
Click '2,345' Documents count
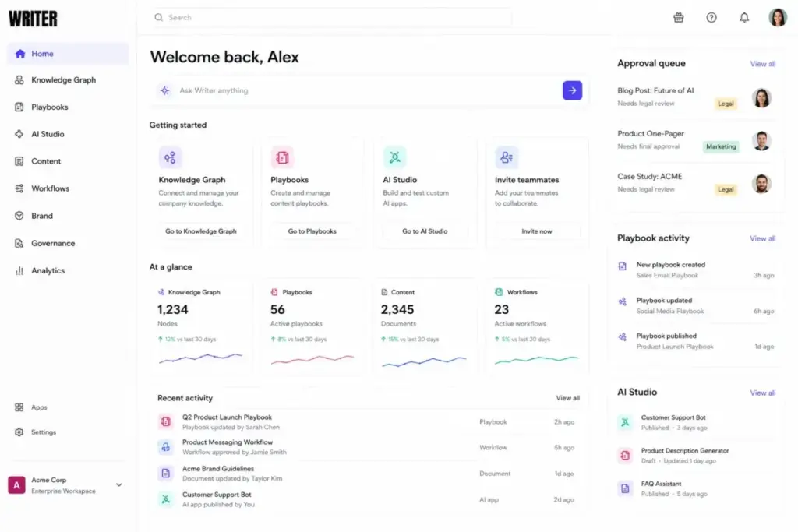click(397, 310)
